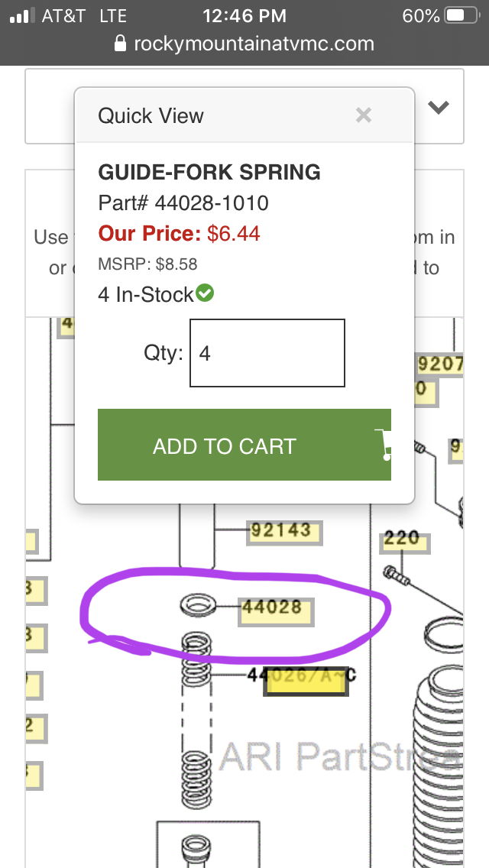
Task: Close the Quick View popup
Action: pos(363,115)
